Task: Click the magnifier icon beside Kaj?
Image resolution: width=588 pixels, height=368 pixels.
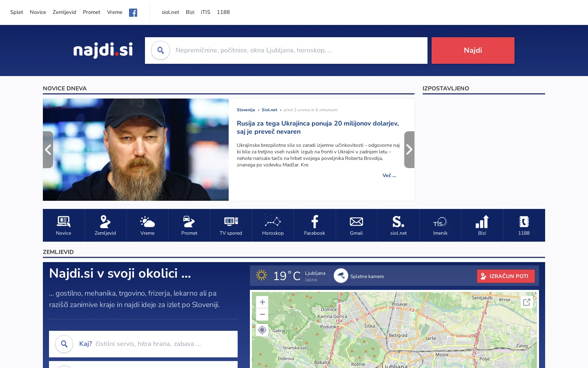Action: [x=64, y=344]
